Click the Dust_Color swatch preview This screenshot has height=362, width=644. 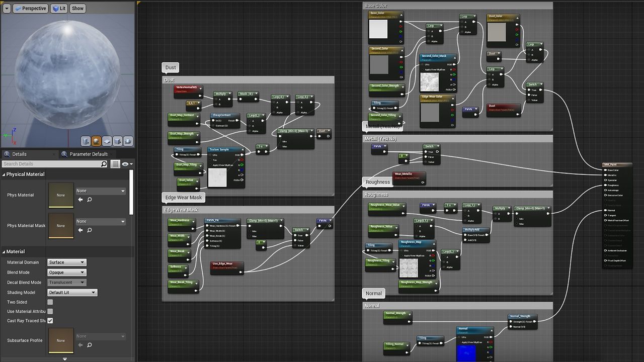pos(497,33)
